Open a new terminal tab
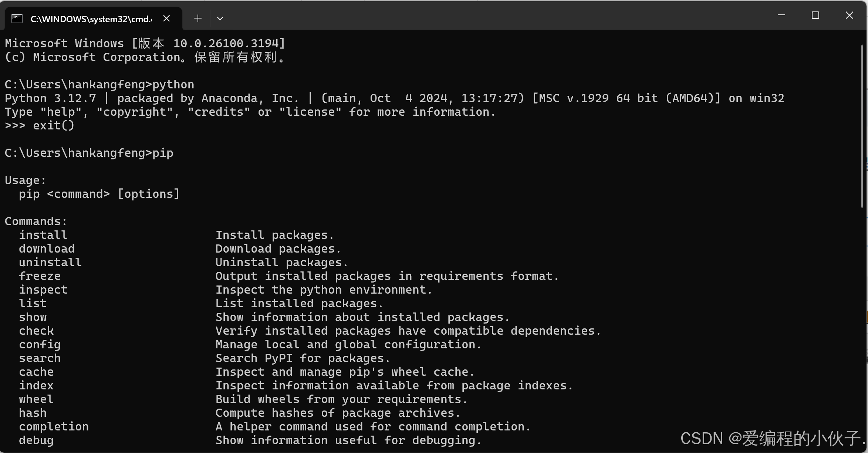Screen dimensions: 868x453 click(198, 18)
